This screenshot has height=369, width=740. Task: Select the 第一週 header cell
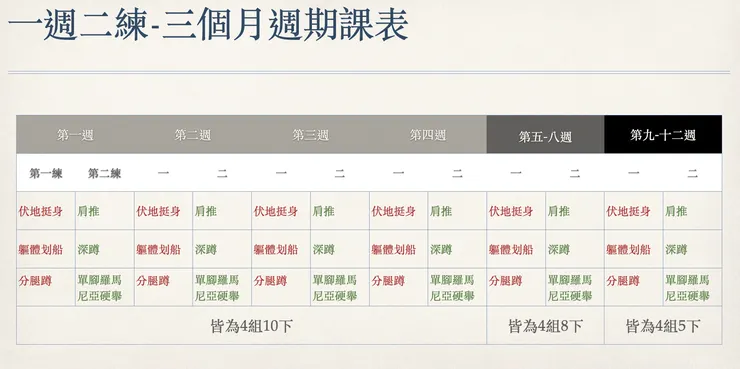point(76,135)
